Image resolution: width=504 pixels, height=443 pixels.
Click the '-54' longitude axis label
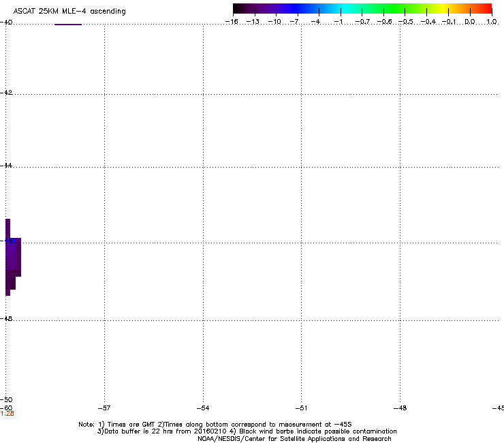[x=203, y=408]
